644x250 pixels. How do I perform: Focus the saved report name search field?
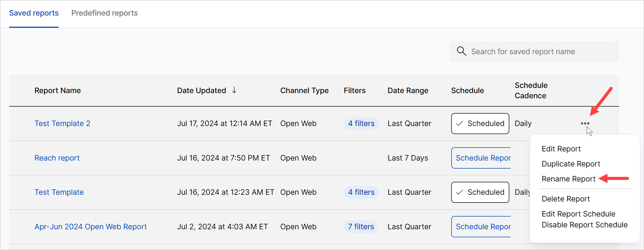coord(539,52)
